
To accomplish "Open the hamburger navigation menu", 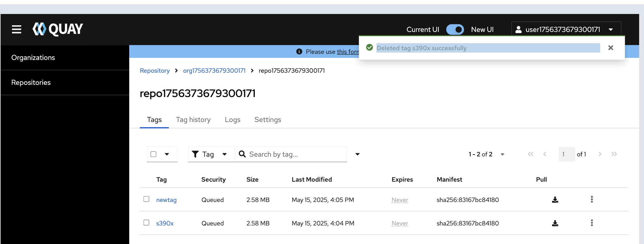I will [16, 30].
